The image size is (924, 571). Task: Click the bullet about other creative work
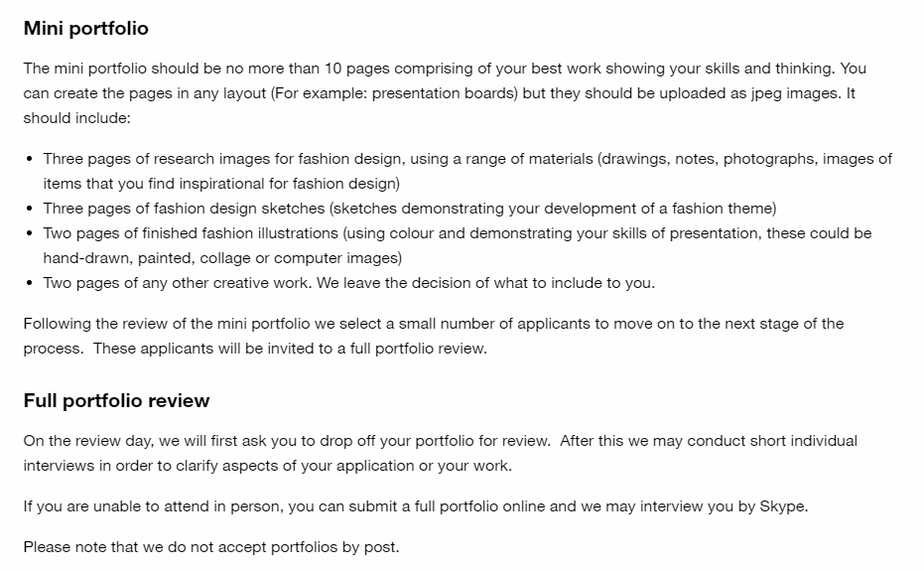pos(349,283)
